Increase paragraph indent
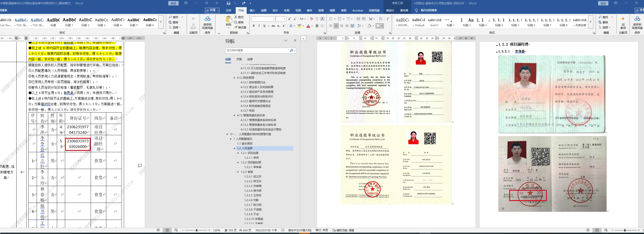 [x=364, y=19]
